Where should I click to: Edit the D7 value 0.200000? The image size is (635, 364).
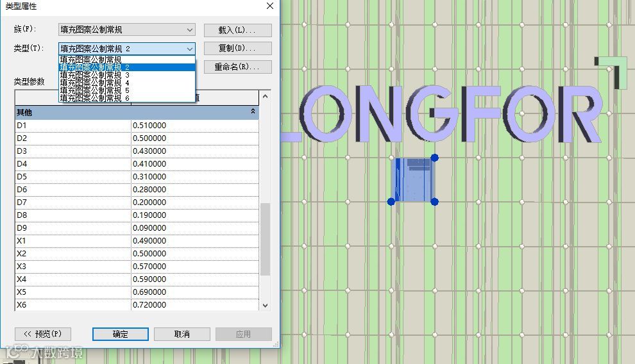195,203
